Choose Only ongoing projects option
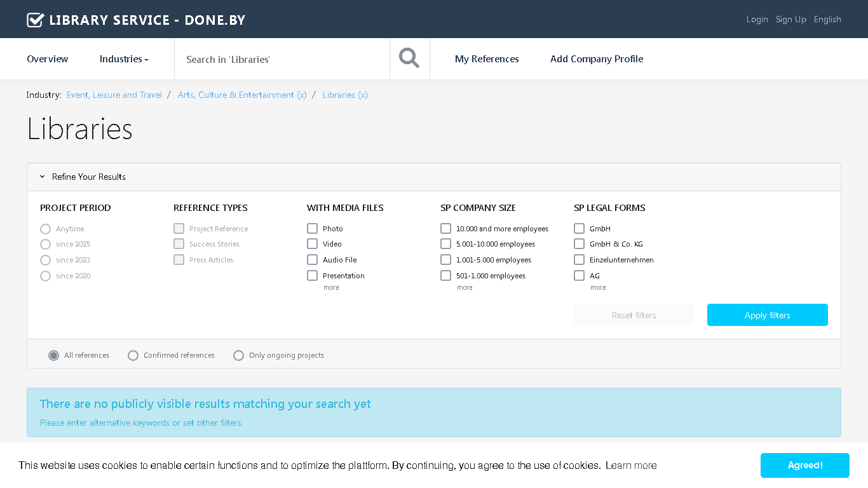 (x=238, y=355)
